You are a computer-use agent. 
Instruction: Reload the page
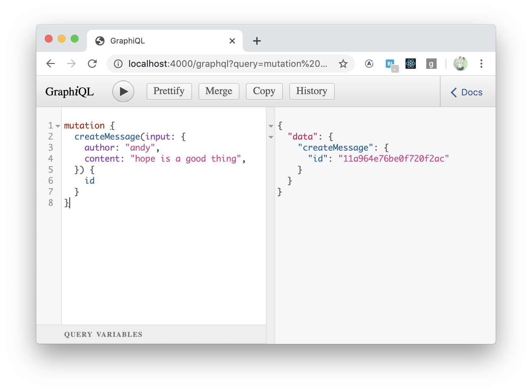tap(92, 64)
